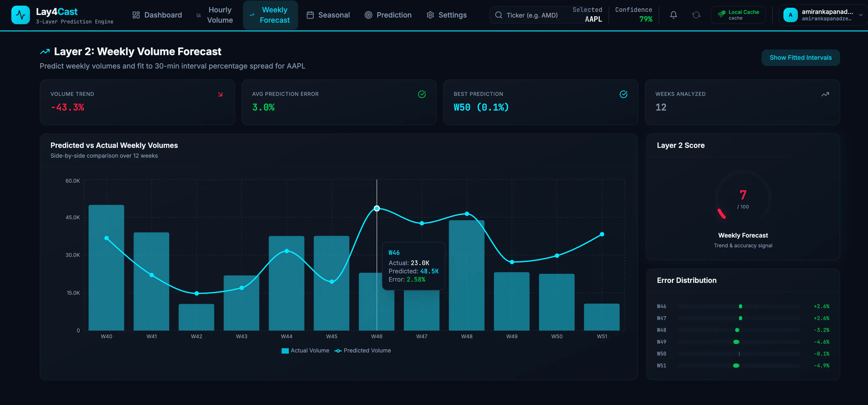Image resolution: width=868 pixels, height=405 pixels.
Task: Click the W46 predicted volume point
Action: [x=377, y=208]
